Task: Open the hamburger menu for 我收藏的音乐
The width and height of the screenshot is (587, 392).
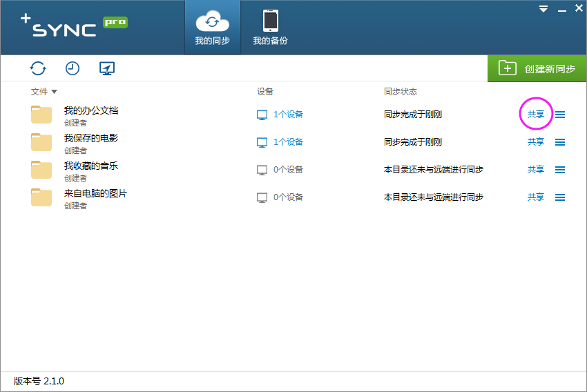Action: pyautogui.click(x=560, y=170)
